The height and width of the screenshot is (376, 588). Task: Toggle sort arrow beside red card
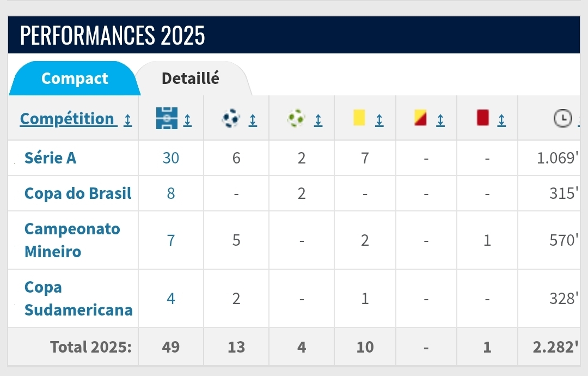(501, 120)
